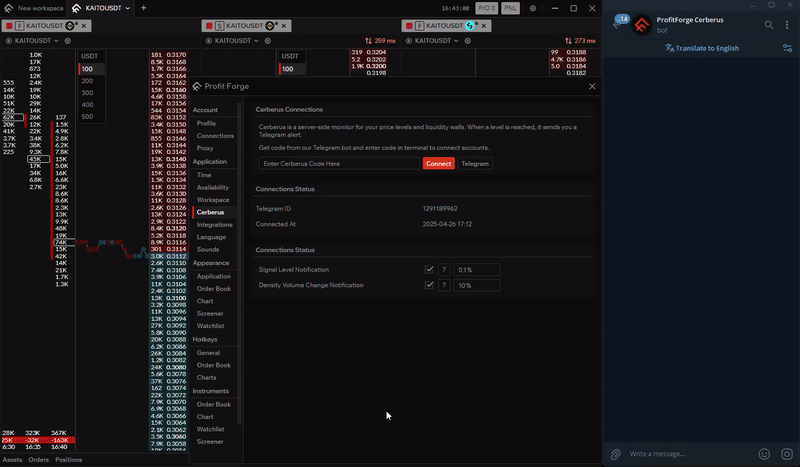Image resolution: width=800 pixels, height=467 pixels.
Task: Open panel settings gear beside 259 ms latency panel's KAITOUSDT
Action: point(268,41)
